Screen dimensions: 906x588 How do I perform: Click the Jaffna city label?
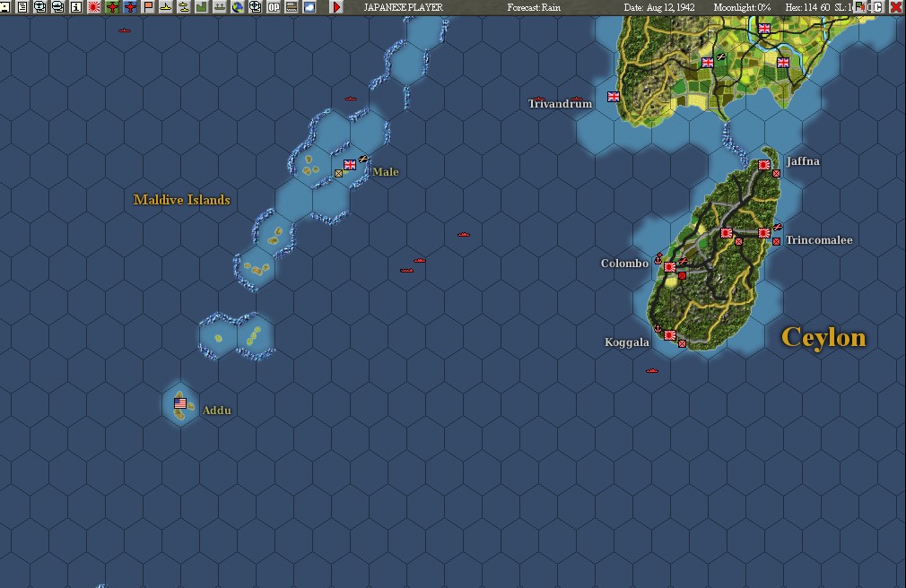coord(803,161)
